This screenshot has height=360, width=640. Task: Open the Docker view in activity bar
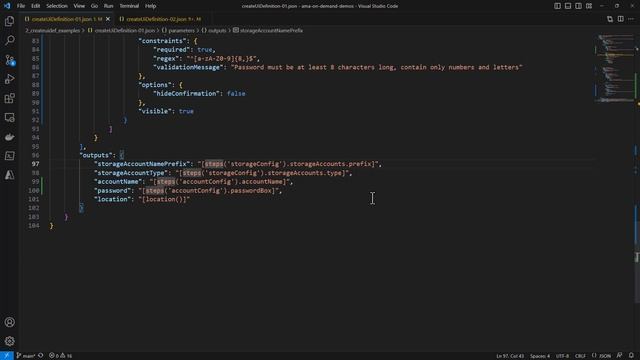point(9,137)
